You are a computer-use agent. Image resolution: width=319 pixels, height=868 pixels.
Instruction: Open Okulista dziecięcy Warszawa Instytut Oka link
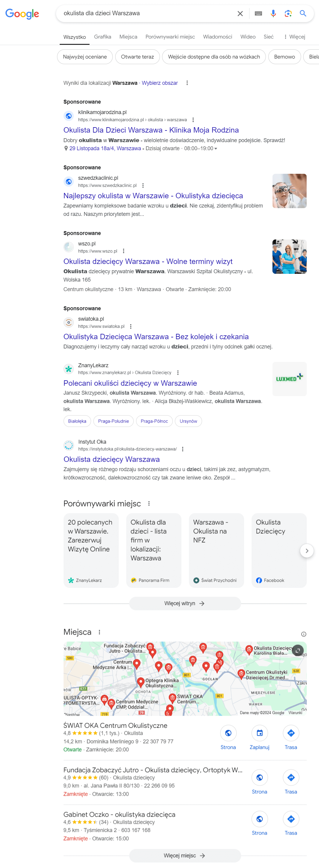112,459
